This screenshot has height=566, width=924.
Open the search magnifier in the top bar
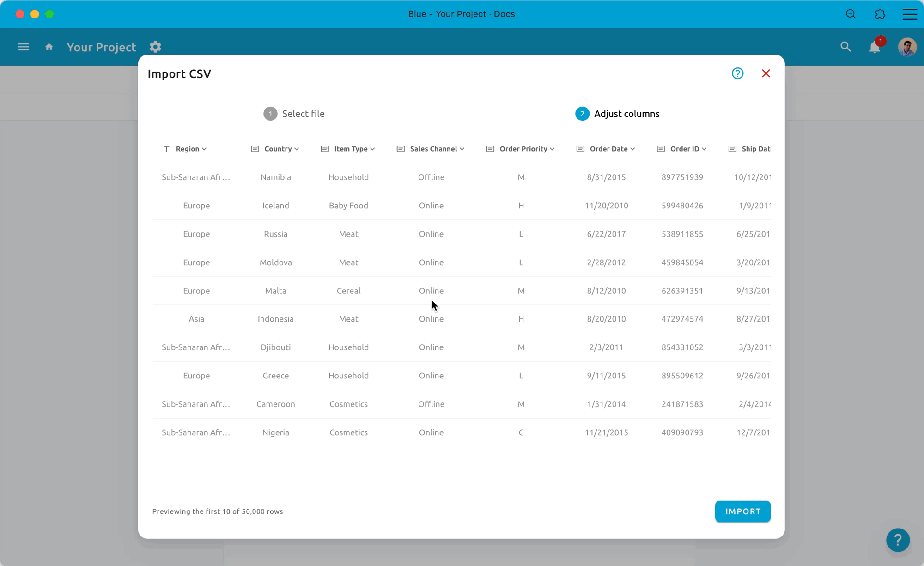point(845,47)
